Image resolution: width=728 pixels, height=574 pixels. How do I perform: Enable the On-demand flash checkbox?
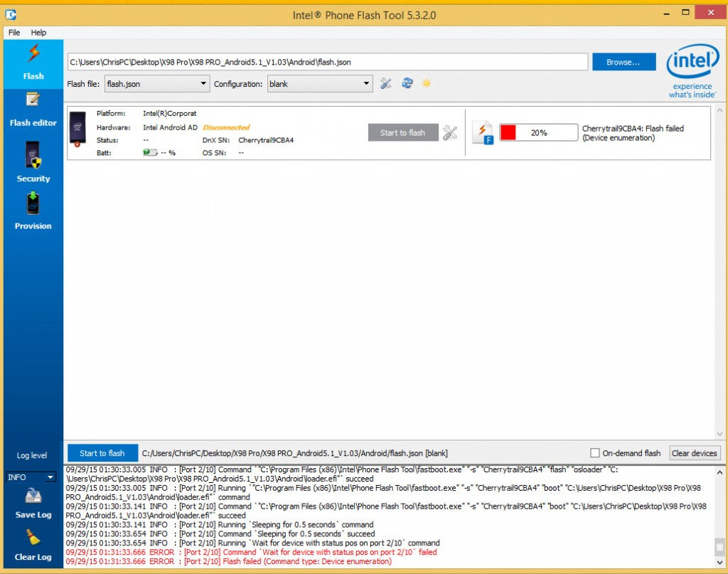point(594,453)
